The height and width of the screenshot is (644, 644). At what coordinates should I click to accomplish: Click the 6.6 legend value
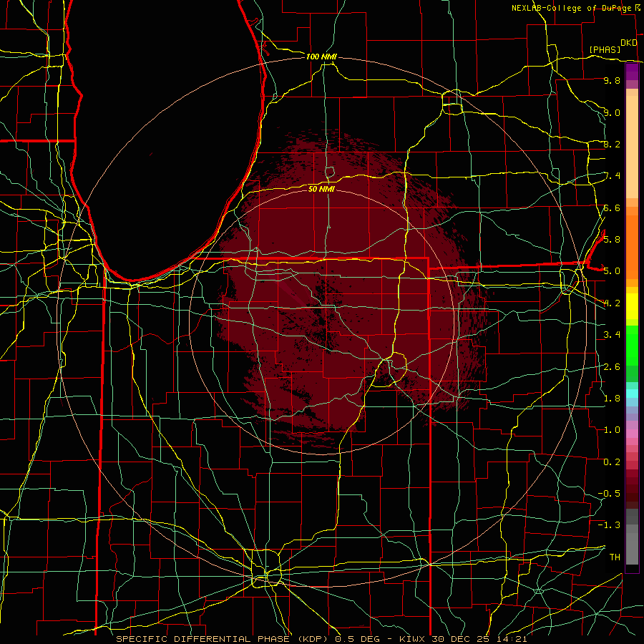tap(612, 208)
